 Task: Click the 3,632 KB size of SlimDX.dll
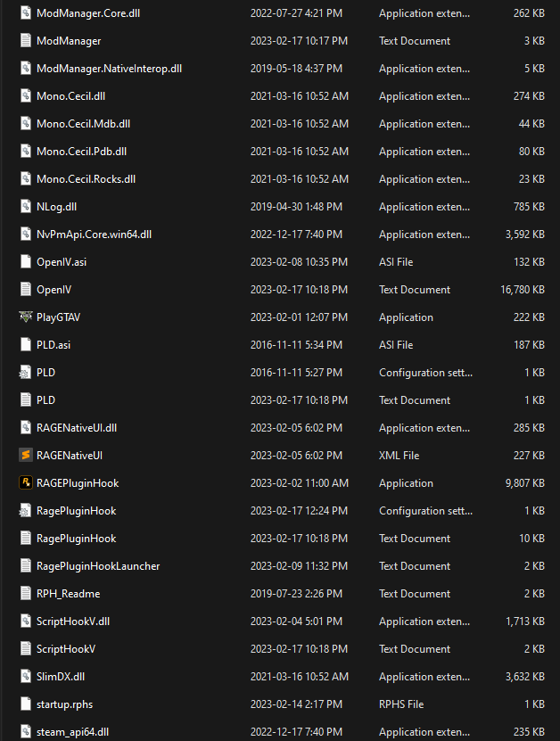(524, 677)
